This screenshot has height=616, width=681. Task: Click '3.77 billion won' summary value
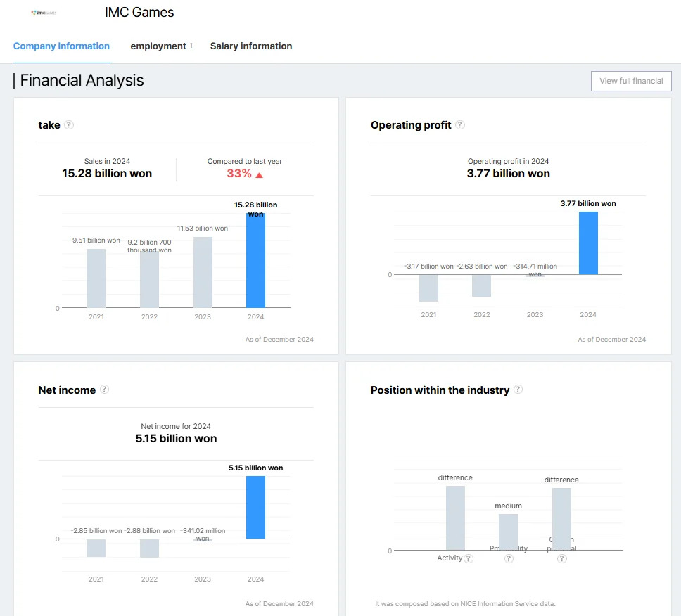(x=508, y=174)
